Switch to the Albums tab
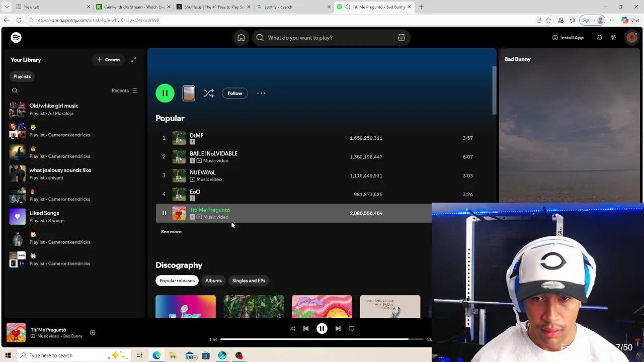The image size is (644, 362). 213,281
